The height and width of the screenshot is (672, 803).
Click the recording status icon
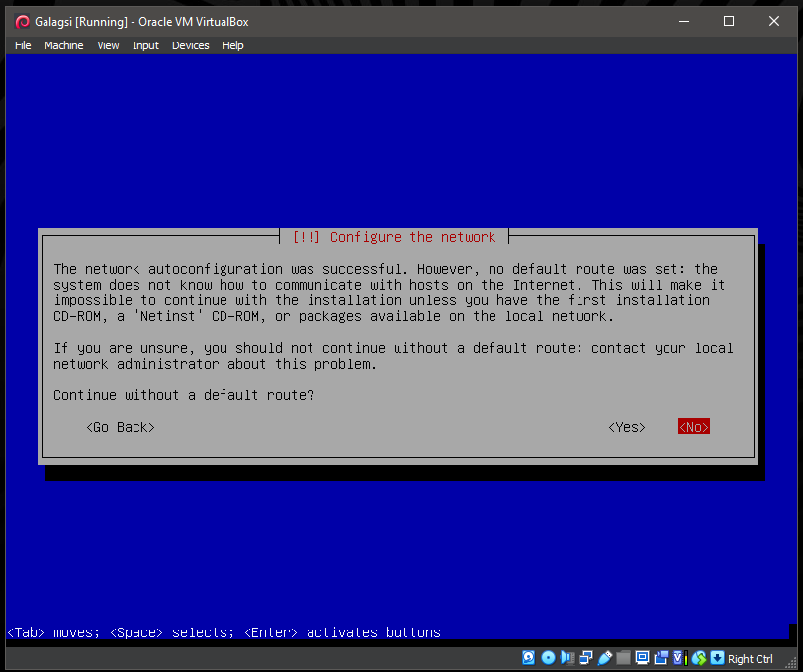[x=662, y=657]
